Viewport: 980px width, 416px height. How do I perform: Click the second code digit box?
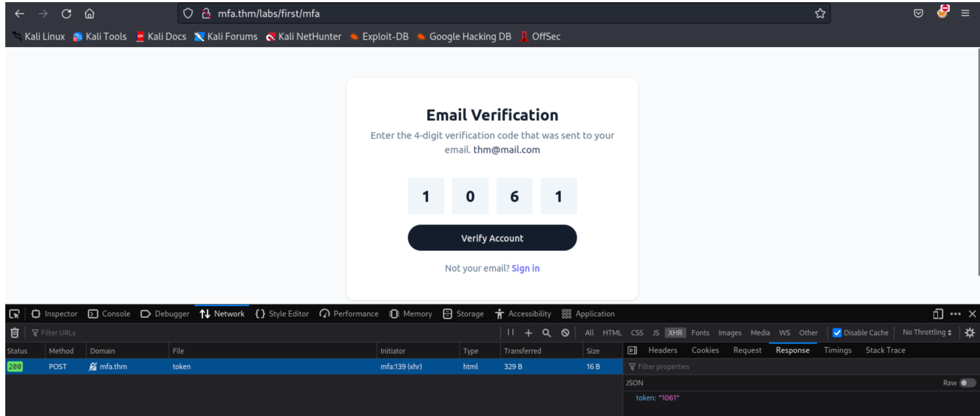click(x=470, y=196)
